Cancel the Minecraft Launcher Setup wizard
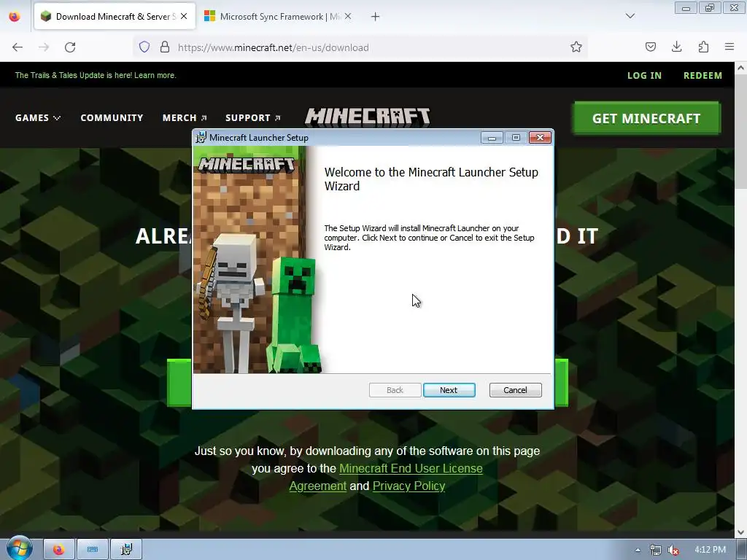 point(515,390)
